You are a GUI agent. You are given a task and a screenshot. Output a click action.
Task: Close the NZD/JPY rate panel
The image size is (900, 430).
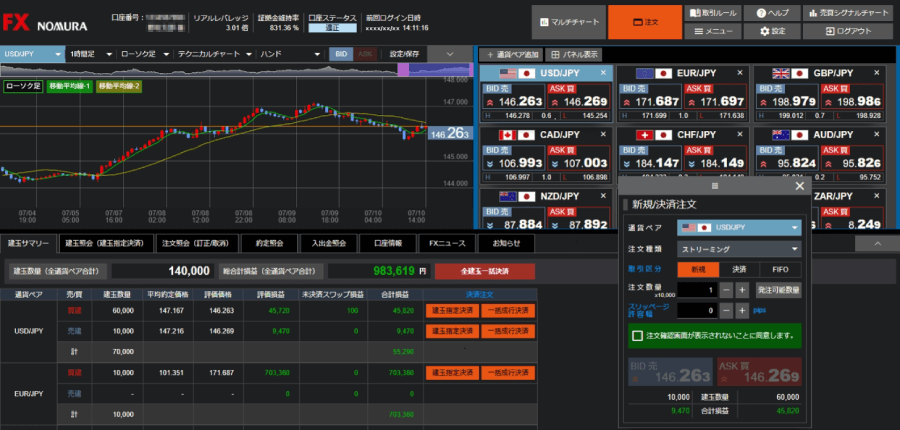(603, 196)
